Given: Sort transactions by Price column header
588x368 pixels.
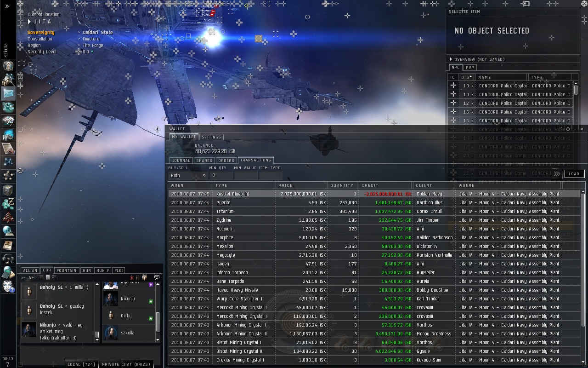Looking at the screenshot, I should click(301, 185).
